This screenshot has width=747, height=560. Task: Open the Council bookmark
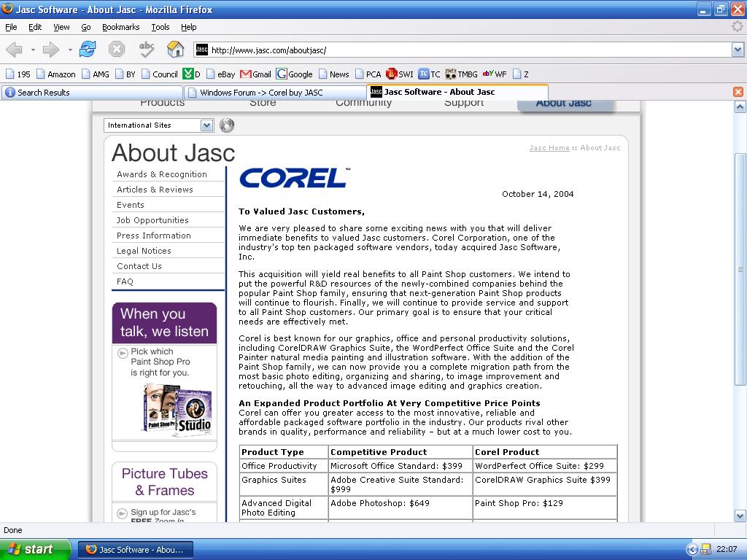click(x=160, y=74)
